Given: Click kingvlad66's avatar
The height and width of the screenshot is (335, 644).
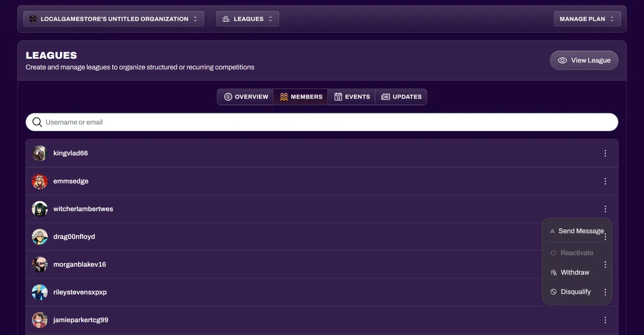Looking at the screenshot, I should [x=40, y=153].
